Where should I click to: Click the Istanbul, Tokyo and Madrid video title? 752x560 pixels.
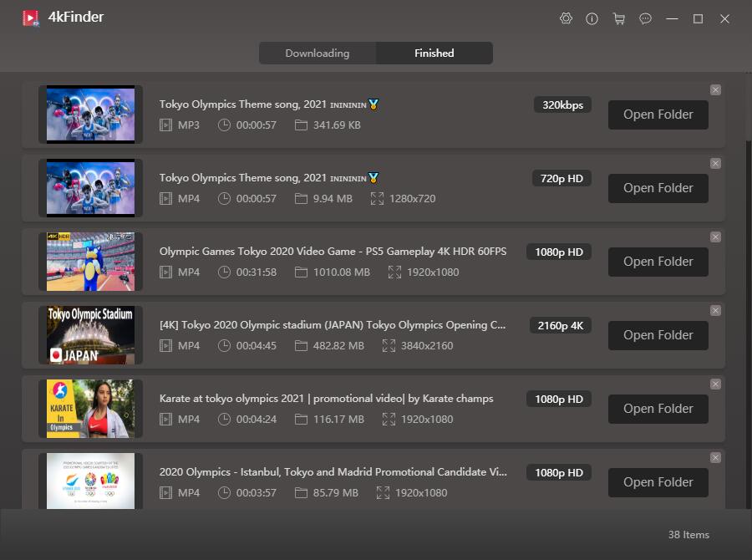(333, 472)
